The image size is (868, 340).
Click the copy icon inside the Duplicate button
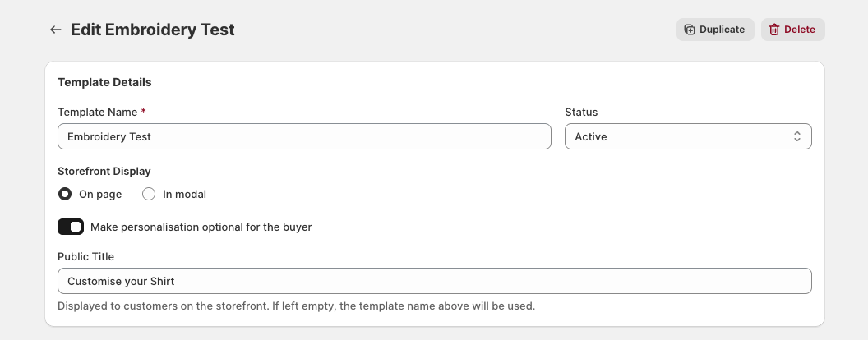(690, 30)
